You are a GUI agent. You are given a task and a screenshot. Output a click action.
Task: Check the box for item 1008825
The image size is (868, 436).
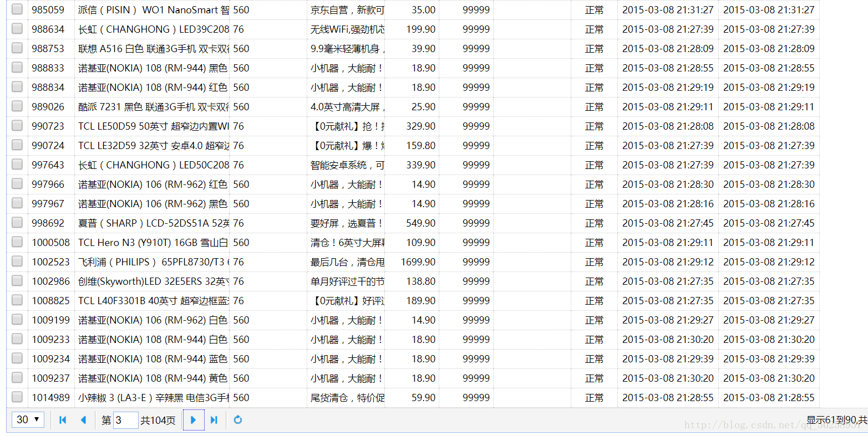(17, 300)
